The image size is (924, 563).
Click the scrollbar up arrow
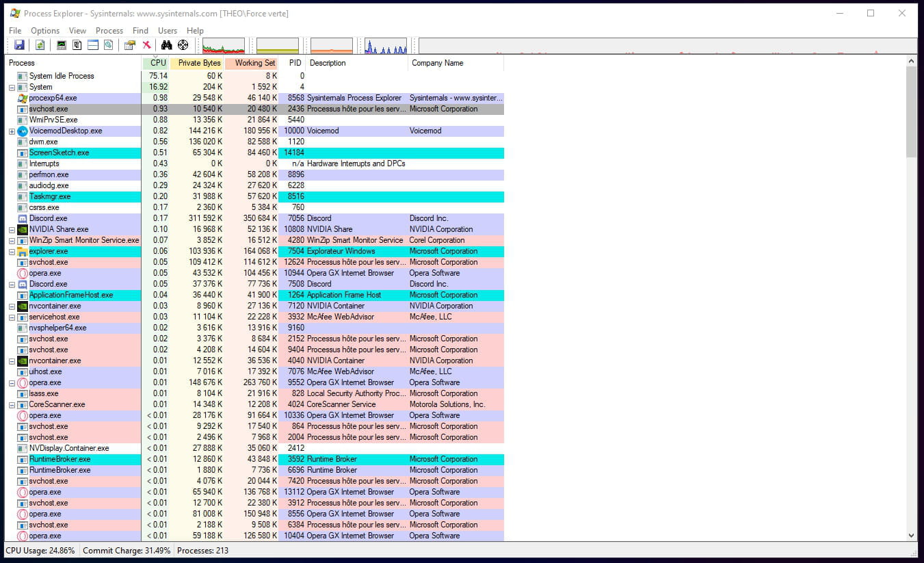click(911, 62)
